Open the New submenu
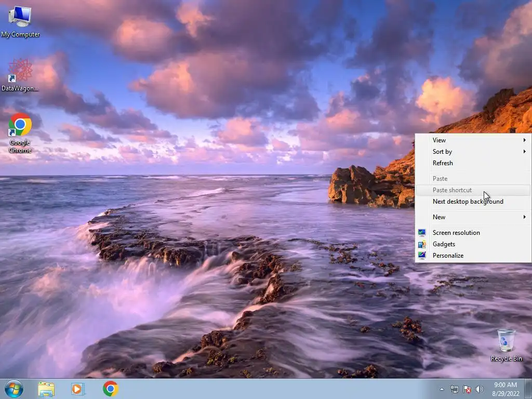This screenshot has height=399, width=532. (473, 217)
